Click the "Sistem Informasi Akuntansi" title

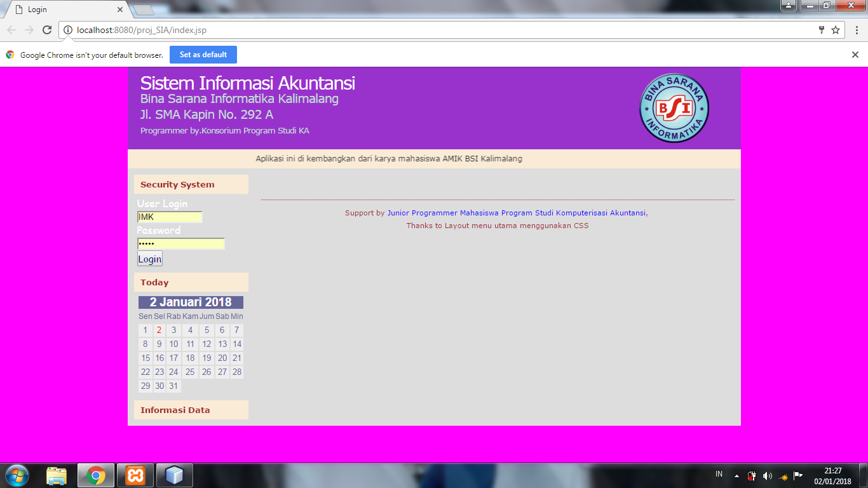click(x=248, y=83)
